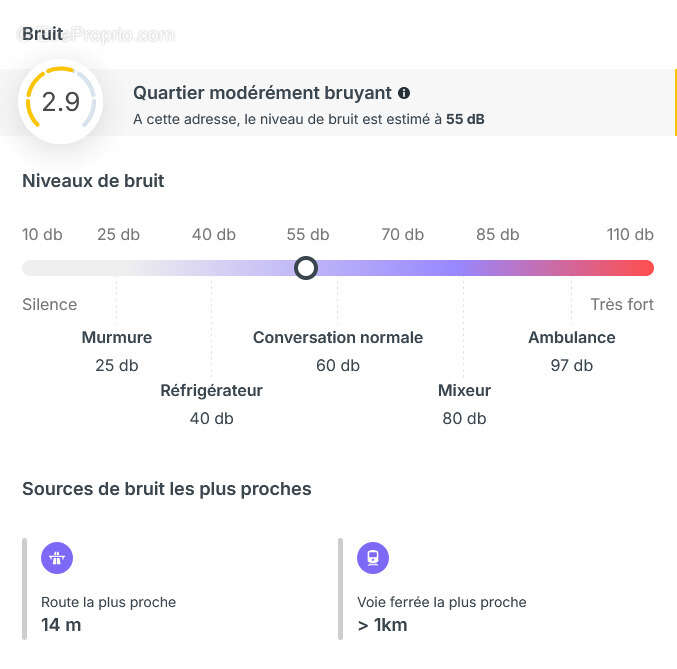Select the Réfrigérateur 40 db marker
This screenshot has width=677, height=669.
click(x=211, y=403)
